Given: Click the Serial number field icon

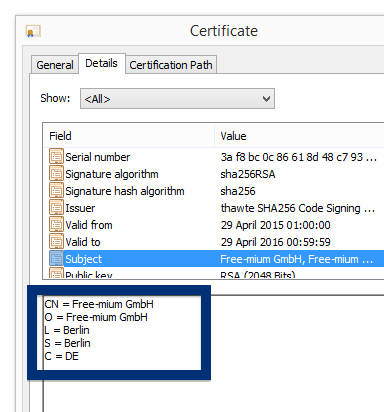Looking at the screenshot, I should 56,157.
